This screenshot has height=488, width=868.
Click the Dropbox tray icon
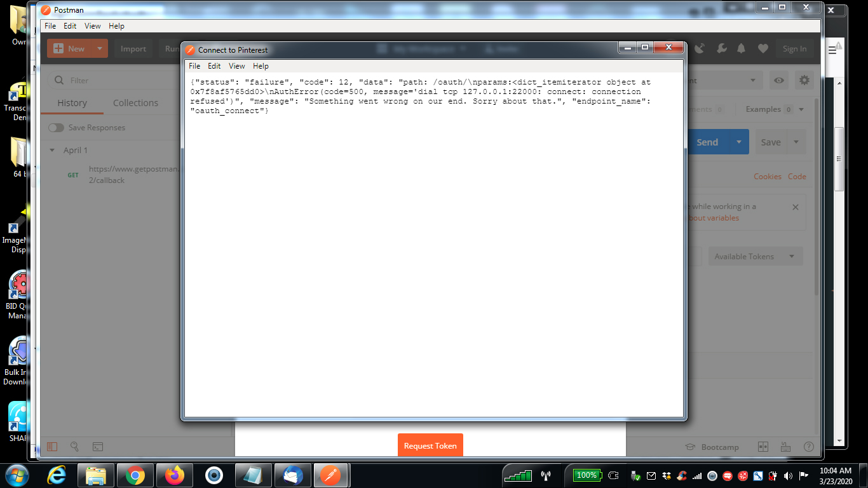(x=666, y=475)
